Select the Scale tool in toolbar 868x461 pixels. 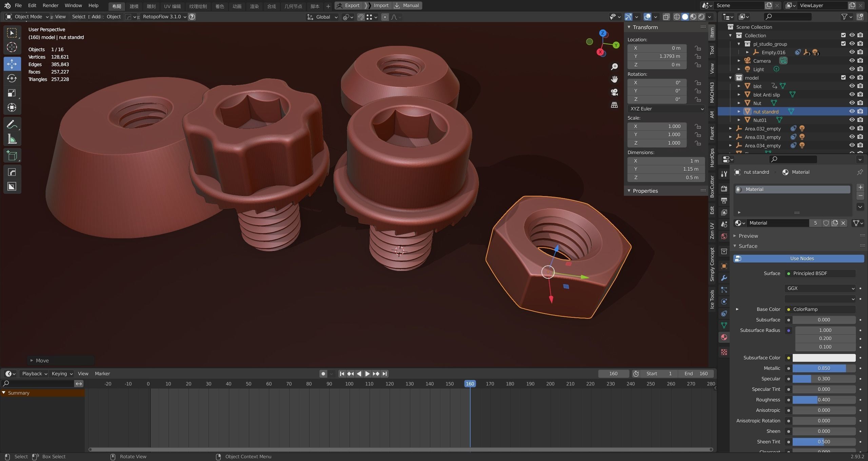12,93
